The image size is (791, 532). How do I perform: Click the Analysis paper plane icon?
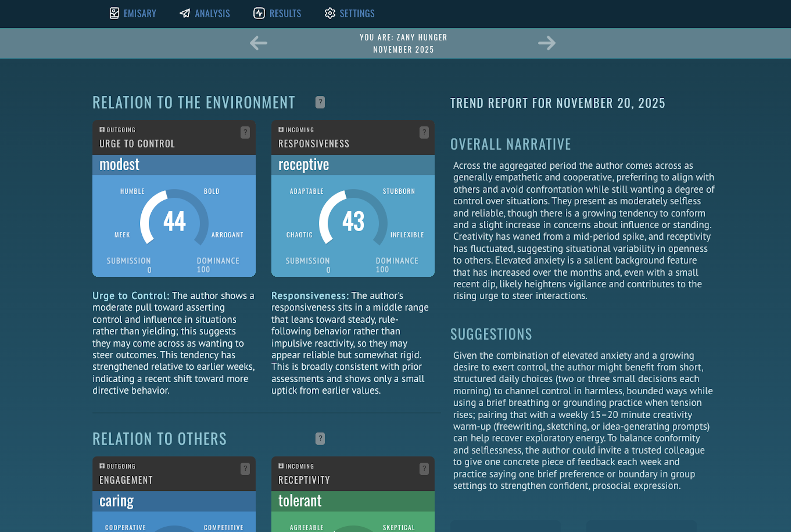coord(185,13)
